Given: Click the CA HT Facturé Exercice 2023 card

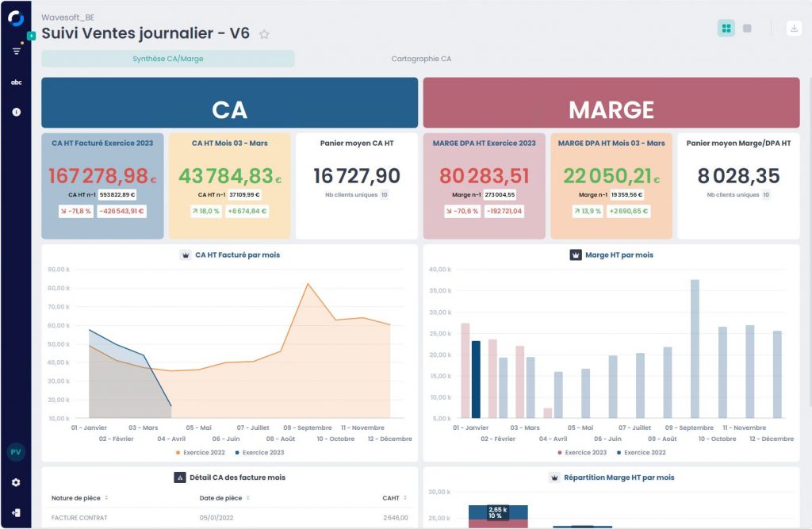Looking at the screenshot, I should (x=102, y=186).
